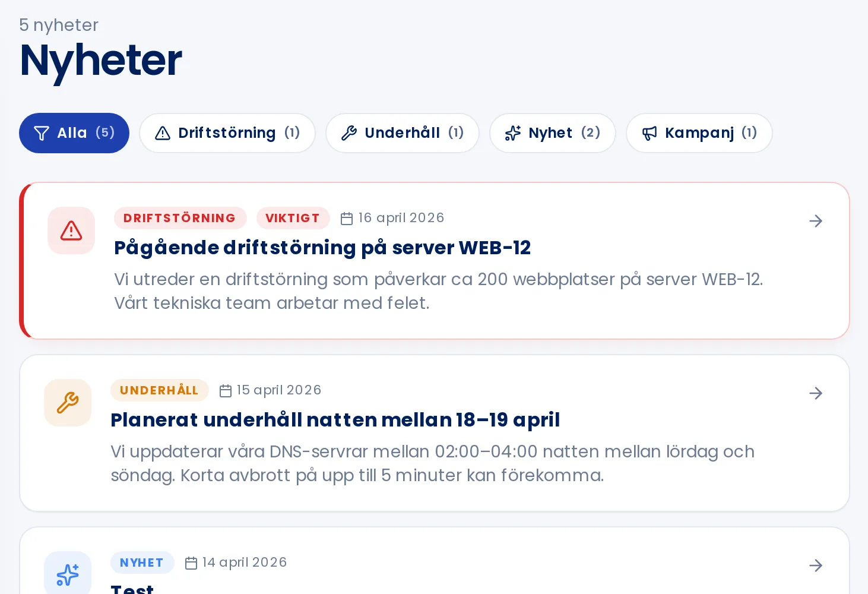868x594 pixels.
Task: Open the WEB-12 driftstörning article arrow
Action: click(x=816, y=221)
